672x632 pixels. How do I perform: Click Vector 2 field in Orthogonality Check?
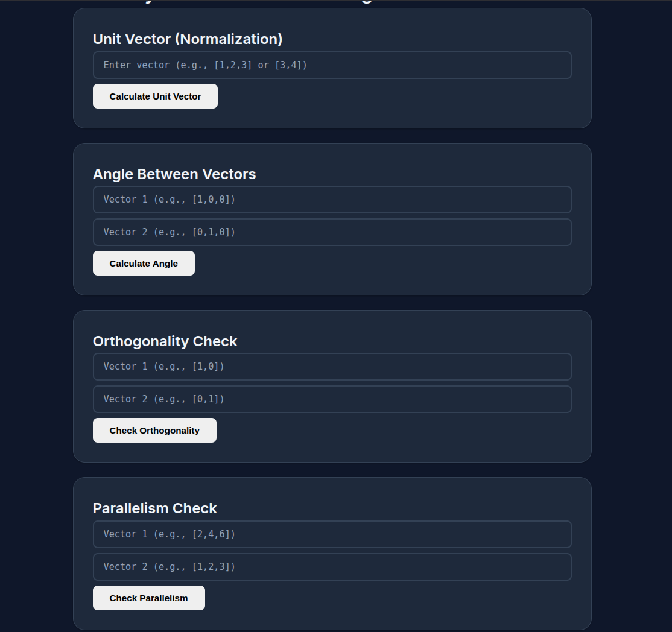(332, 399)
